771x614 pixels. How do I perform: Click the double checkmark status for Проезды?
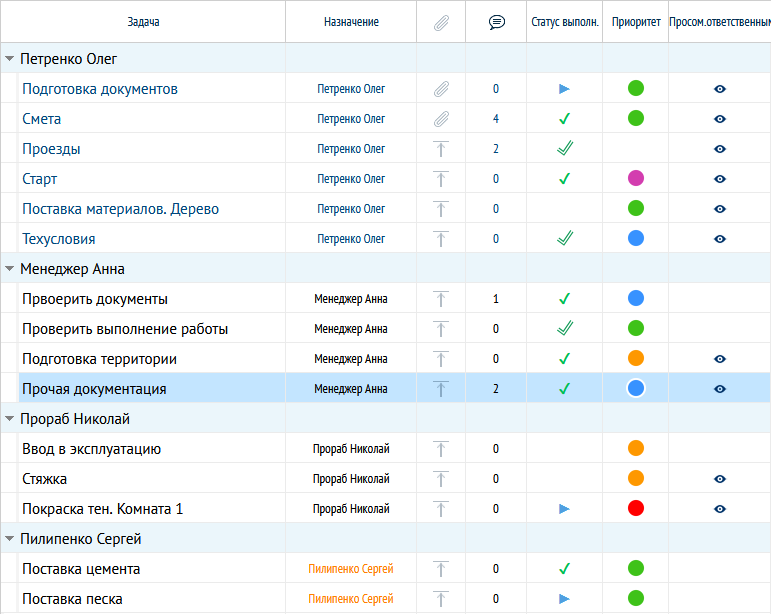click(565, 148)
